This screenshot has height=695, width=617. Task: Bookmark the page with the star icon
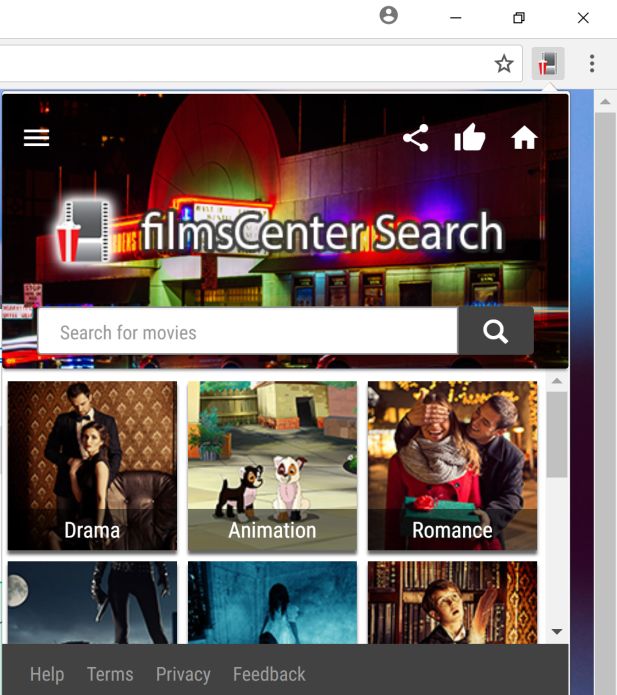504,63
